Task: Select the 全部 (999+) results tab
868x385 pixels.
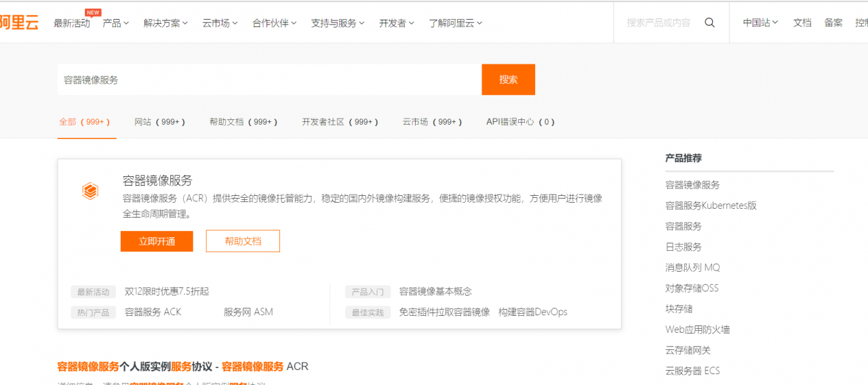Action: coord(85,122)
